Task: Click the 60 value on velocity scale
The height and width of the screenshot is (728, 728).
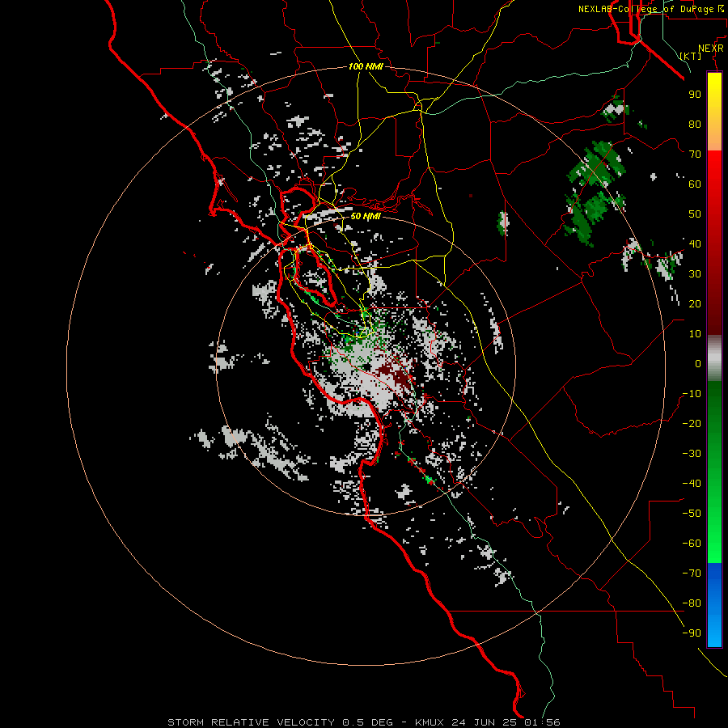Action: 695,184
